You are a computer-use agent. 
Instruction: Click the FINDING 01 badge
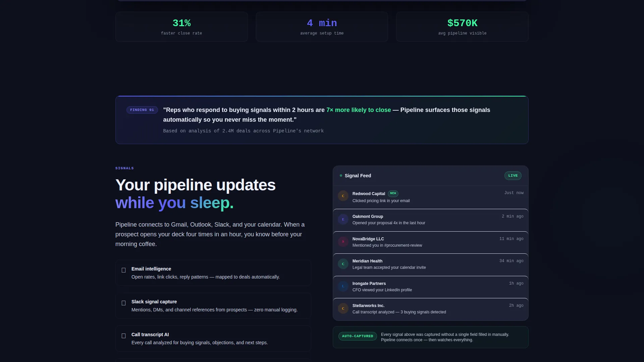pos(142,110)
